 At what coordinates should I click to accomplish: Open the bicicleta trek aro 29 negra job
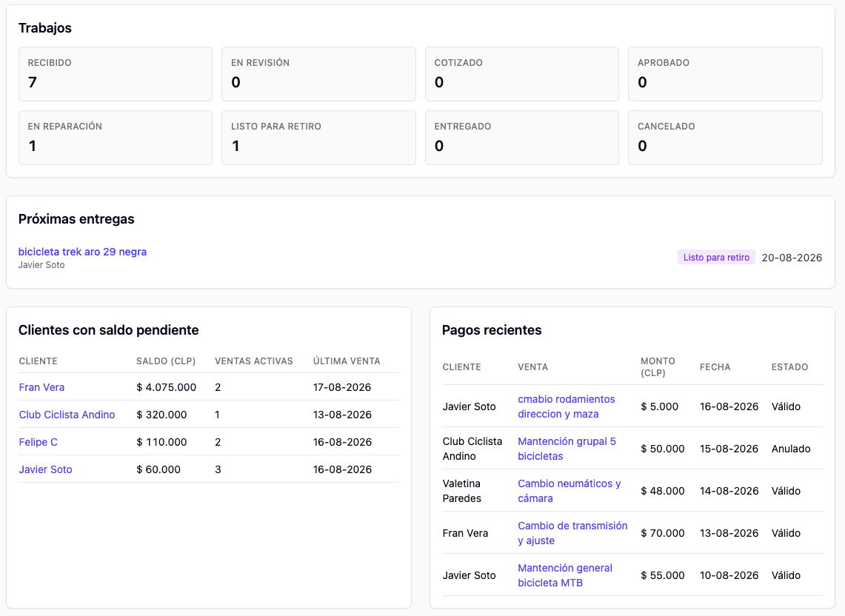82,252
